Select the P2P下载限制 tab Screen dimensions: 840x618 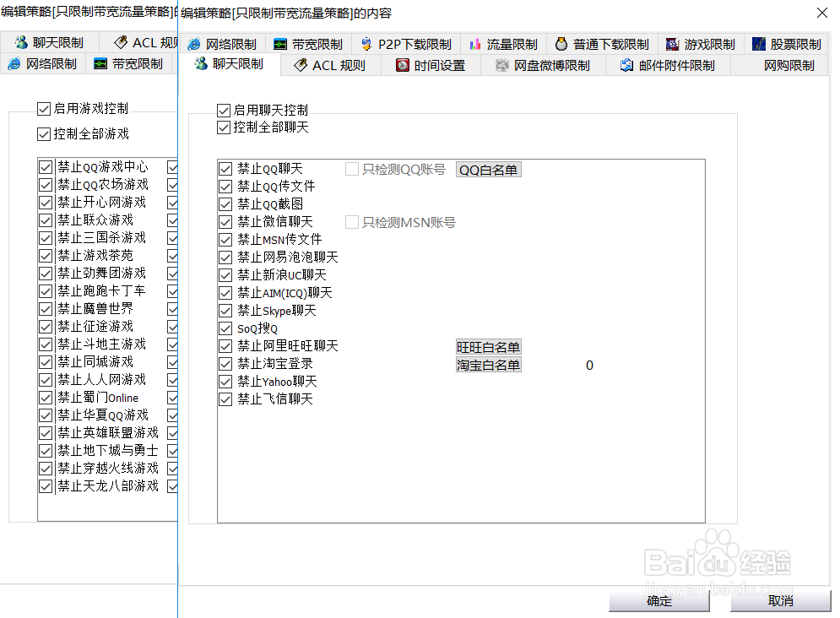click(406, 45)
